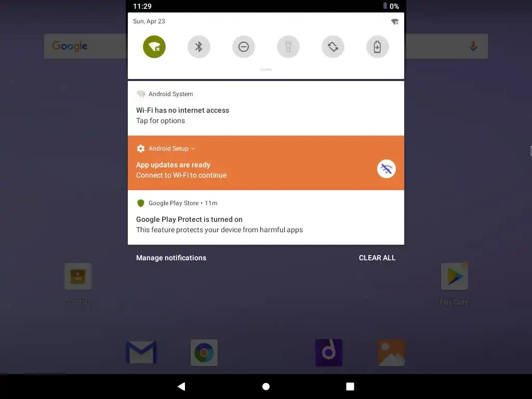Click the Android System header label

[170, 94]
